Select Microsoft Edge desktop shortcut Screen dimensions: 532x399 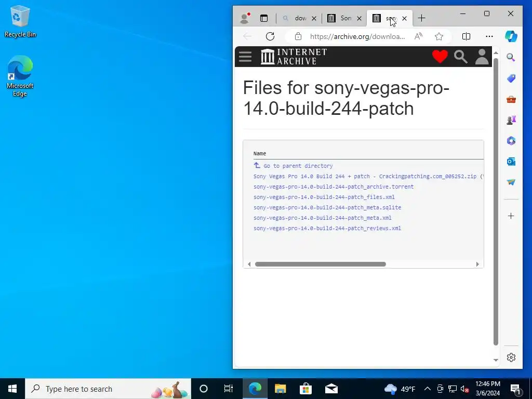coord(20,76)
